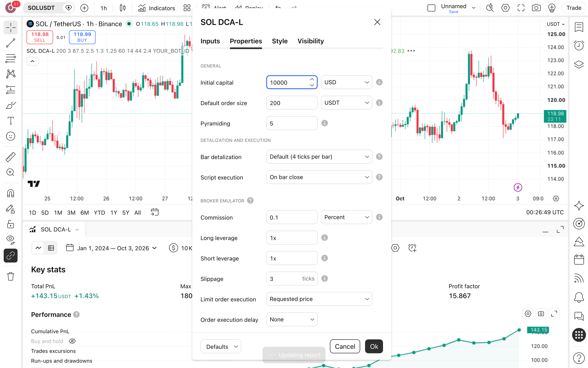Open the candlestick chart type selector

pos(123,8)
